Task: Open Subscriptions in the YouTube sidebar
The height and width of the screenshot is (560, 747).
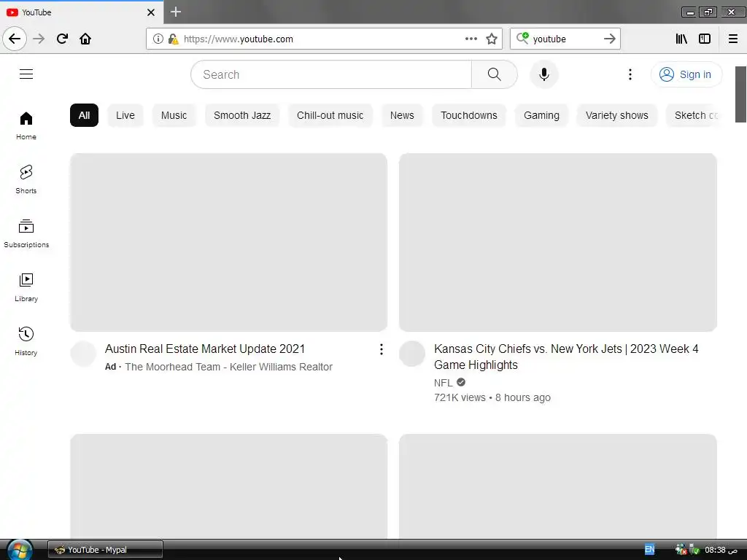Action: [x=26, y=233]
